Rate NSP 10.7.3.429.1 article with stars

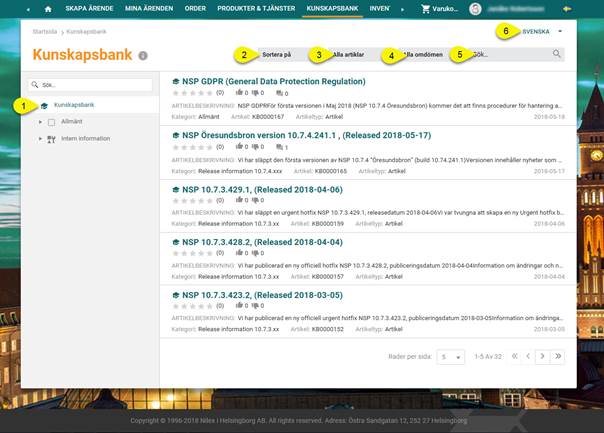pyautogui.click(x=192, y=201)
